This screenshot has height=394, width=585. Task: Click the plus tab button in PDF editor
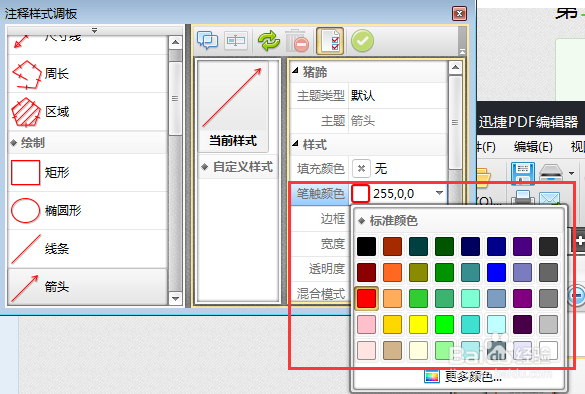coord(579,241)
